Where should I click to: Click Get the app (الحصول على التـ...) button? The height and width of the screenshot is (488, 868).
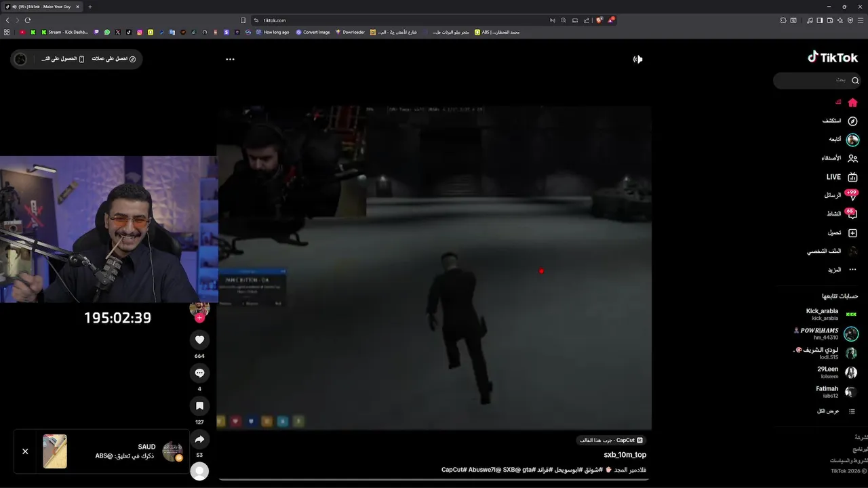click(x=63, y=59)
